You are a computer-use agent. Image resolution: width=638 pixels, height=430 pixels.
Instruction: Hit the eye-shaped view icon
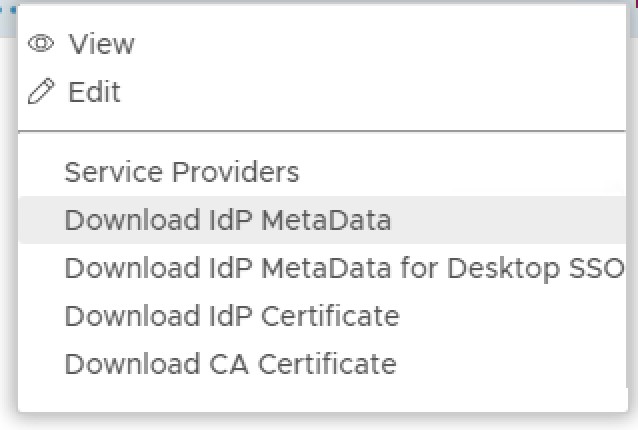point(41,44)
